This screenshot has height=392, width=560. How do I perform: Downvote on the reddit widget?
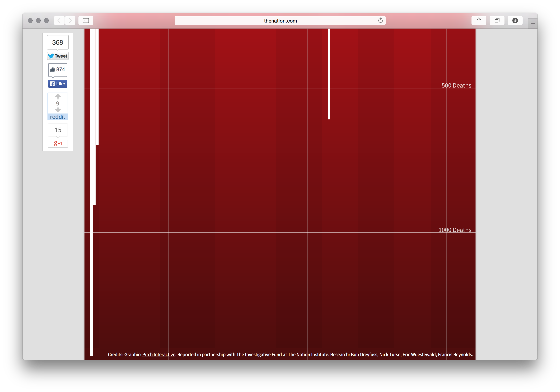point(58,110)
